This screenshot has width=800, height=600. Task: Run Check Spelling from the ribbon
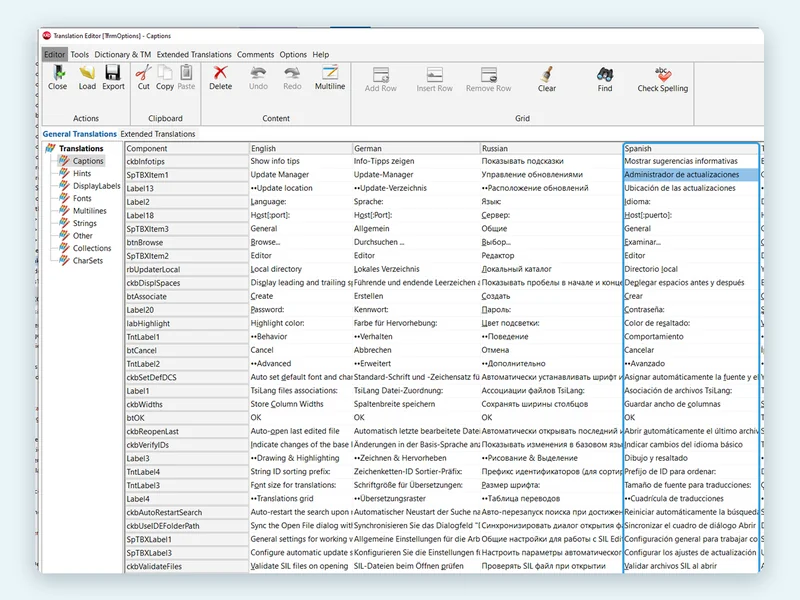663,80
